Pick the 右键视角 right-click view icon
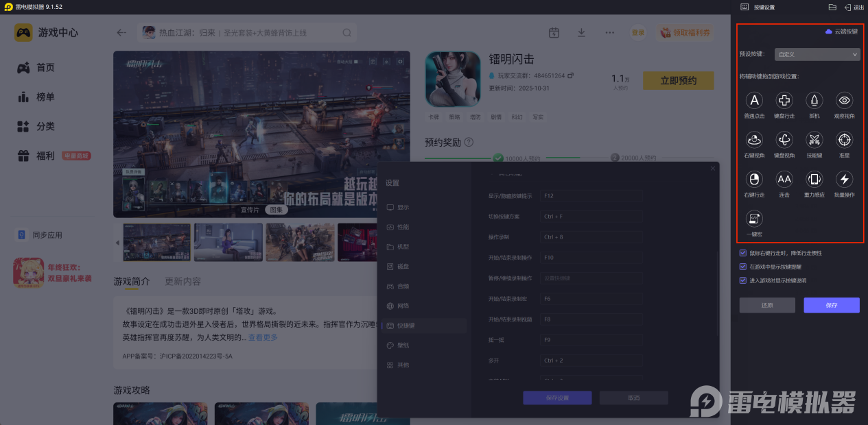The image size is (868, 425). (x=754, y=140)
